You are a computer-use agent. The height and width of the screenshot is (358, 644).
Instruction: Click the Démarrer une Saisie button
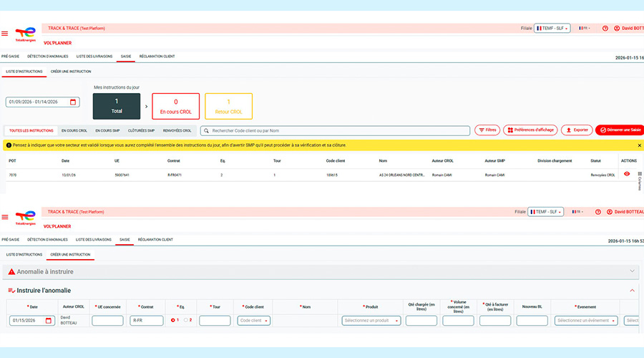pyautogui.click(x=620, y=130)
